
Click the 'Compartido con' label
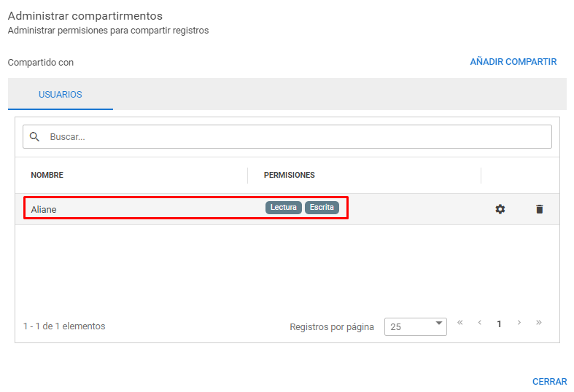pyautogui.click(x=41, y=63)
